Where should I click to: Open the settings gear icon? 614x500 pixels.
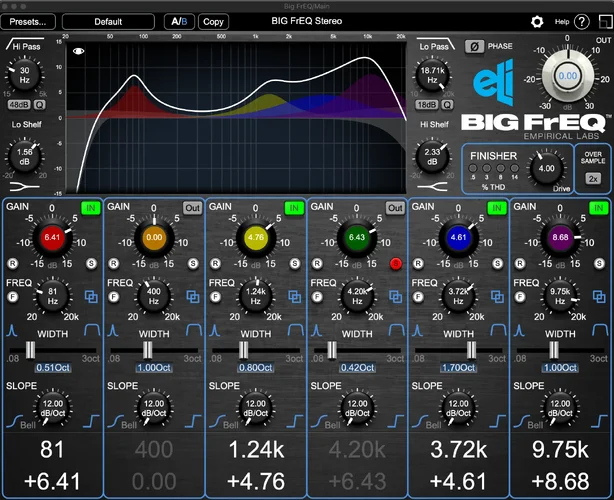coord(537,21)
